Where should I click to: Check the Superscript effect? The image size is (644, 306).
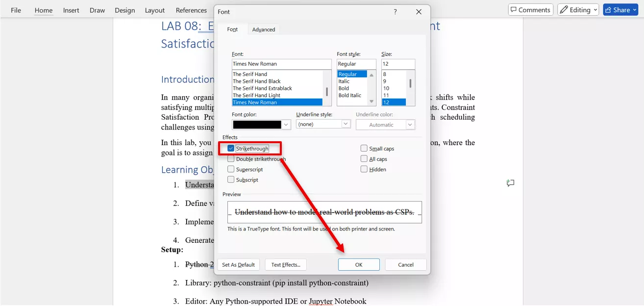coord(230,169)
